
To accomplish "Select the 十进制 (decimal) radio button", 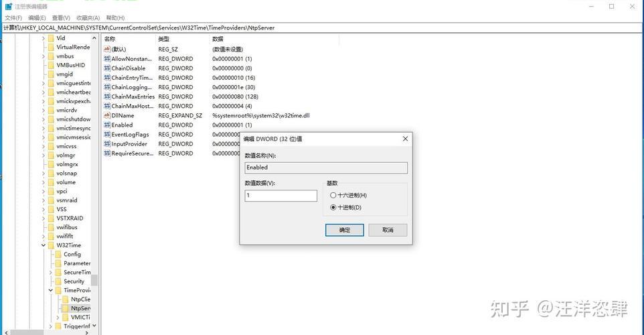I will pyautogui.click(x=333, y=207).
